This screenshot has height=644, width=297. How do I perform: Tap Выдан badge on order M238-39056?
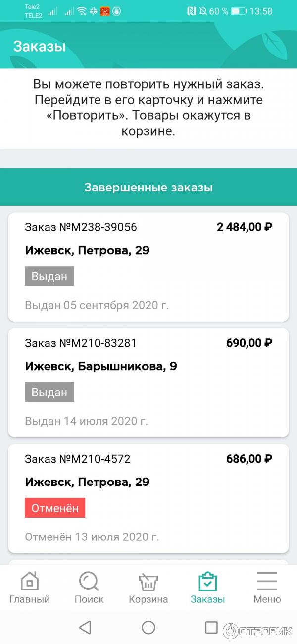pyautogui.click(x=49, y=276)
